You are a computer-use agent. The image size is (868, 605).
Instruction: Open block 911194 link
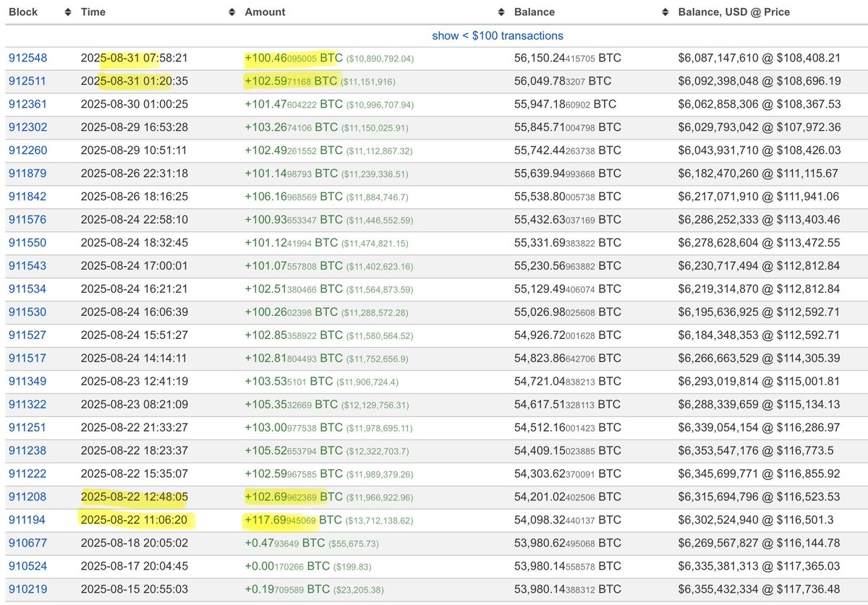point(27,520)
